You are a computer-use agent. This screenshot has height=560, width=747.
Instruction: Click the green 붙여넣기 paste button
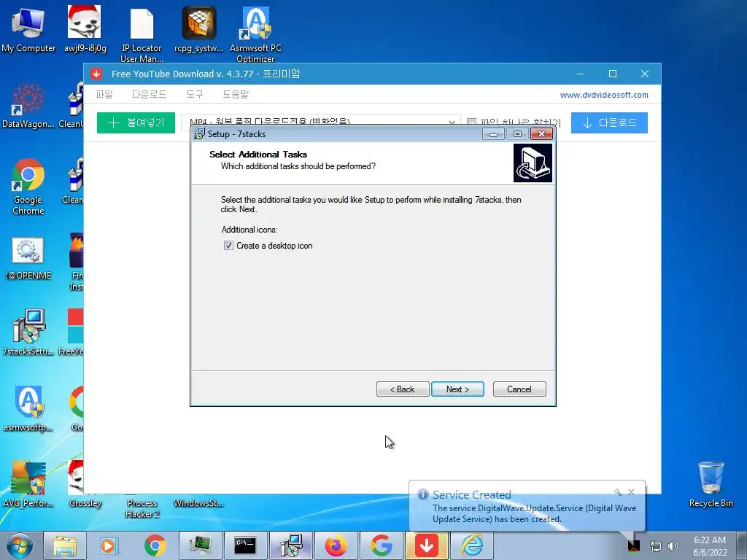point(136,122)
